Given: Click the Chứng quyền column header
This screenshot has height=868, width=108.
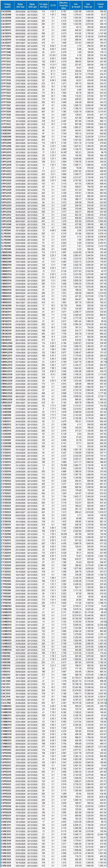Looking at the screenshot, I should (6, 5).
